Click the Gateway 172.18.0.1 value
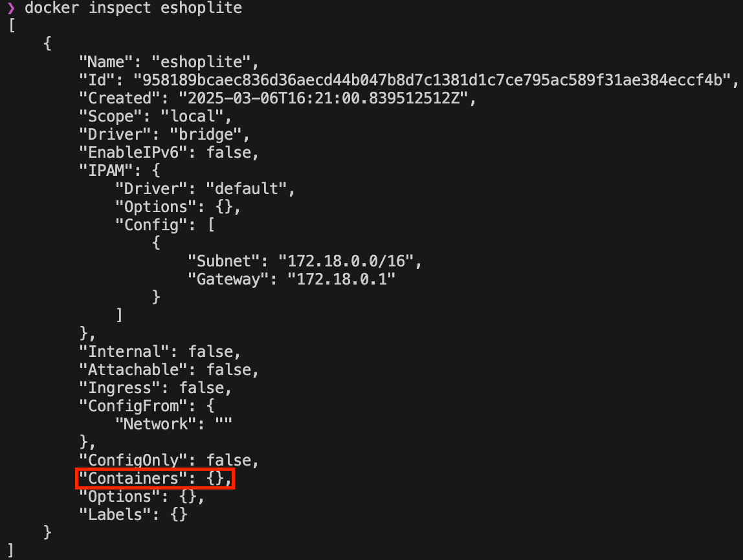The height and width of the screenshot is (560, 743). pos(341,279)
